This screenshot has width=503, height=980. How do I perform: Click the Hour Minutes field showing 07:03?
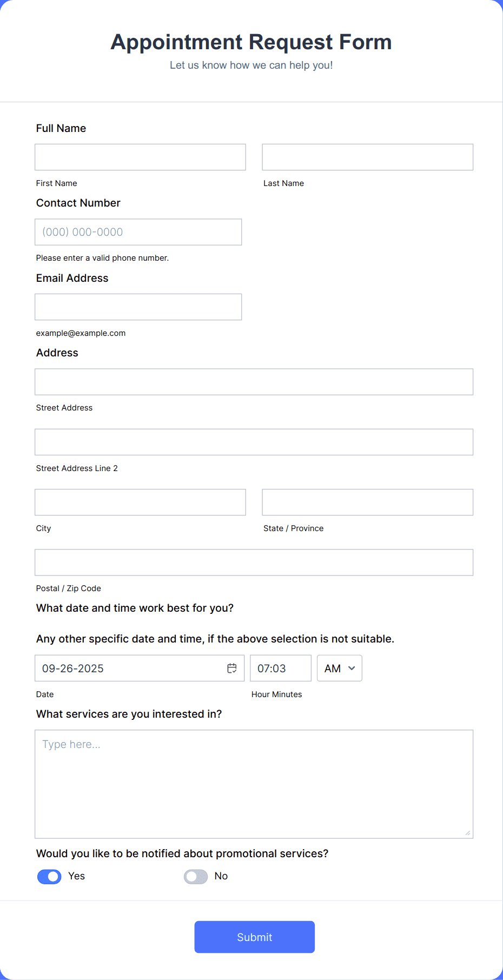point(280,668)
